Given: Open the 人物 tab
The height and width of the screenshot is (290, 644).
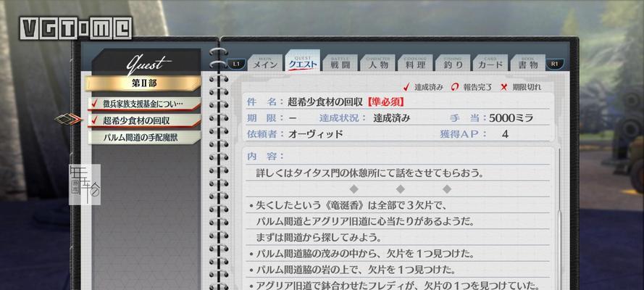Looking at the screenshot, I should pos(377,62).
